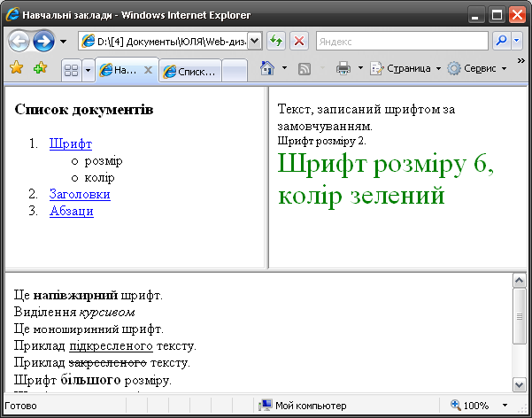Click the red Stop loading icon
Screen dimensions: 532x418
(299, 41)
